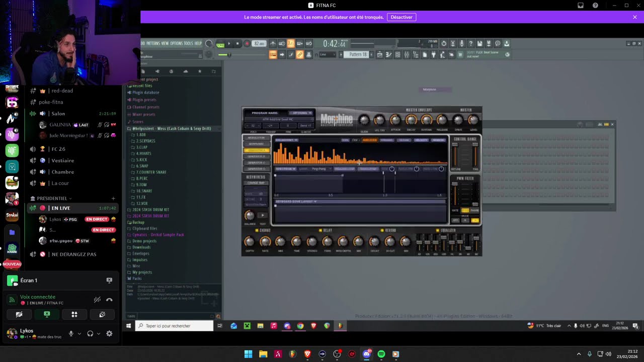644x362 pixels.
Task: Open the PATTERNS menu
Action: tap(153, 44)
